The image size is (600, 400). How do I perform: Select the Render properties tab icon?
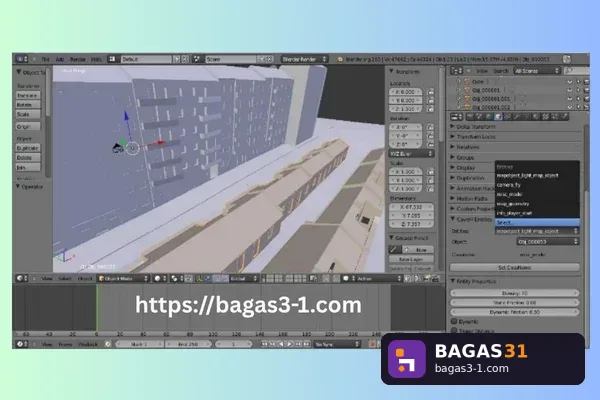tap(470, 117)
